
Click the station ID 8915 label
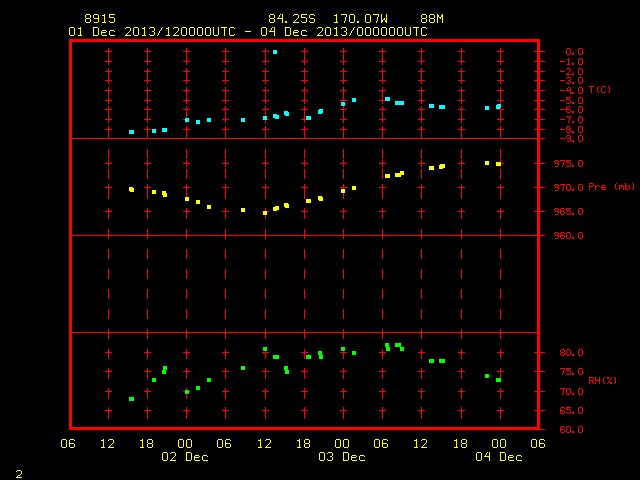[100, 19]
